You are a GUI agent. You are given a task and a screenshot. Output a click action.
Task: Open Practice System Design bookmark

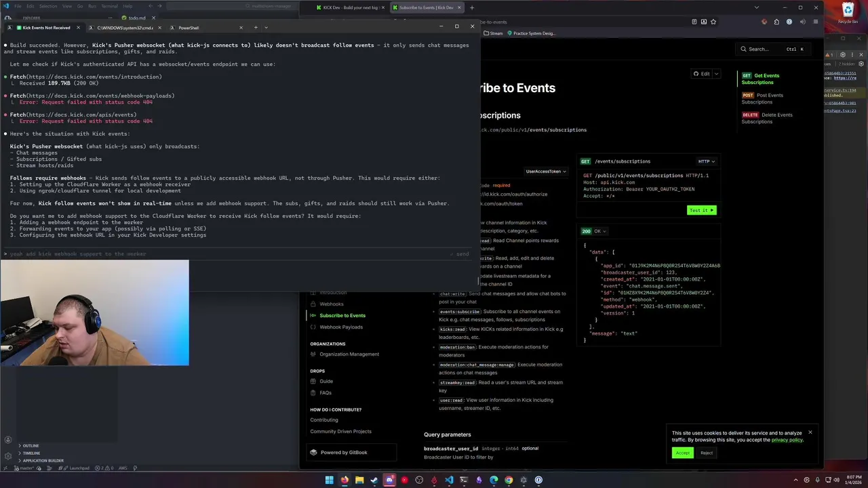coord(530,33)
